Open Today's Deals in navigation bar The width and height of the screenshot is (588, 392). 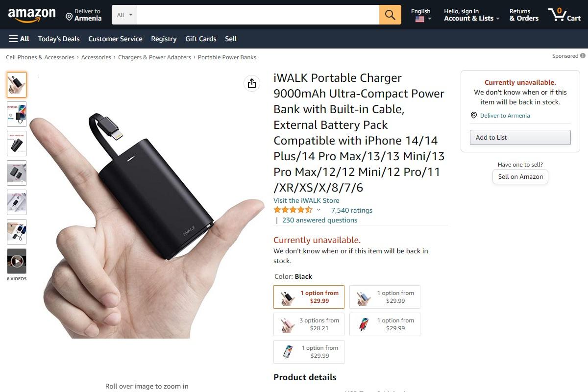tap(59, 39)
